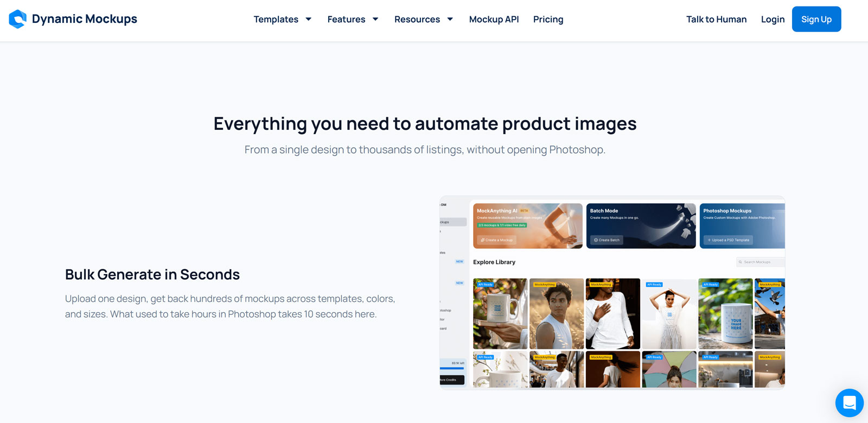Click the Sign Up button
The image size is (868, 423).
(x=816, y=19)
